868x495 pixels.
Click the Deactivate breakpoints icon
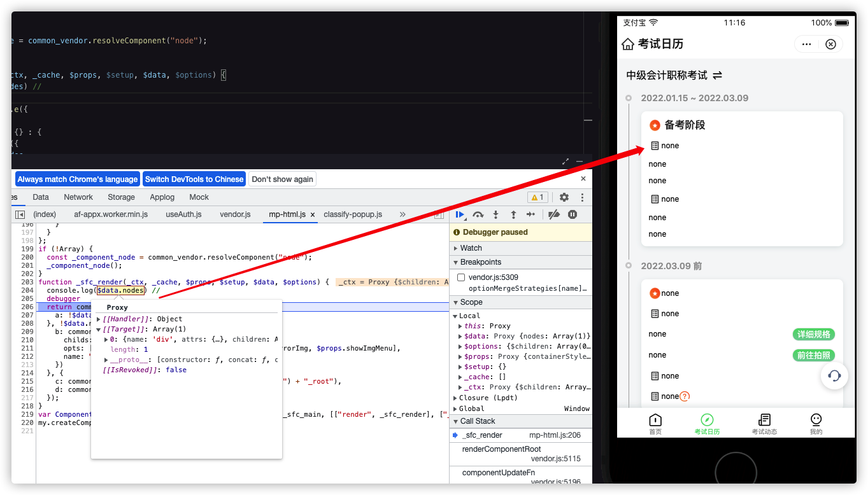(553, 214)
